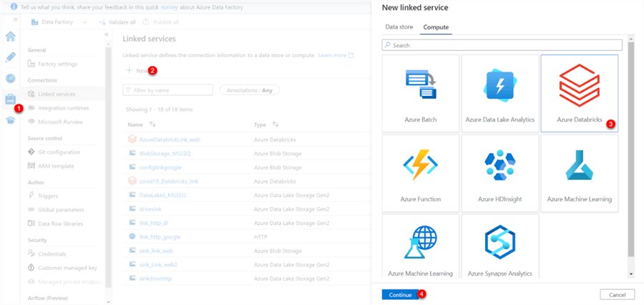This screenshot has height=305, width=644.
Task: Select the Azure Function tile
Action: coord(420,173)
